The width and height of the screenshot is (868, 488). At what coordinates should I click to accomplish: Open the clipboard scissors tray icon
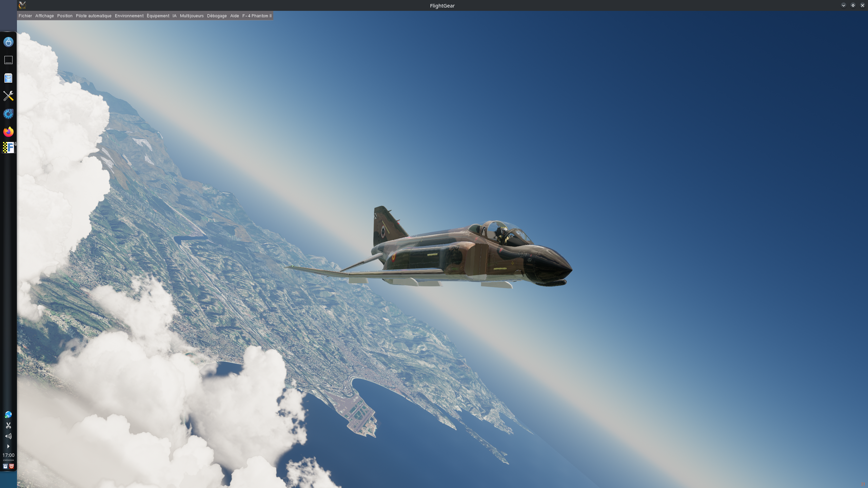[x=8, y=425]
